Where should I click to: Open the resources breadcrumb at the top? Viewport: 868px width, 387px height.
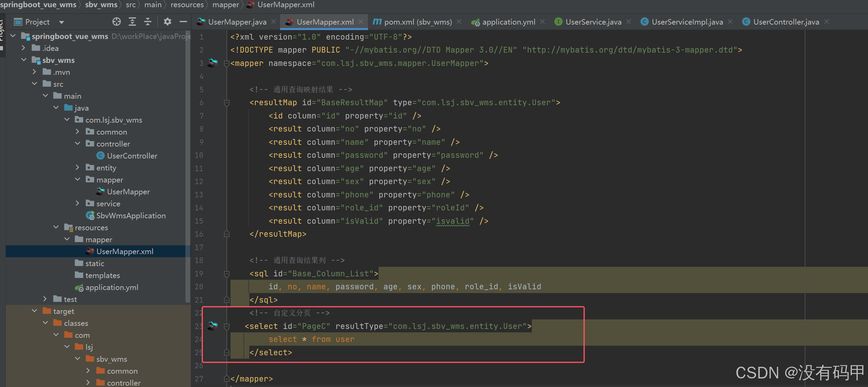coord(187,5)
